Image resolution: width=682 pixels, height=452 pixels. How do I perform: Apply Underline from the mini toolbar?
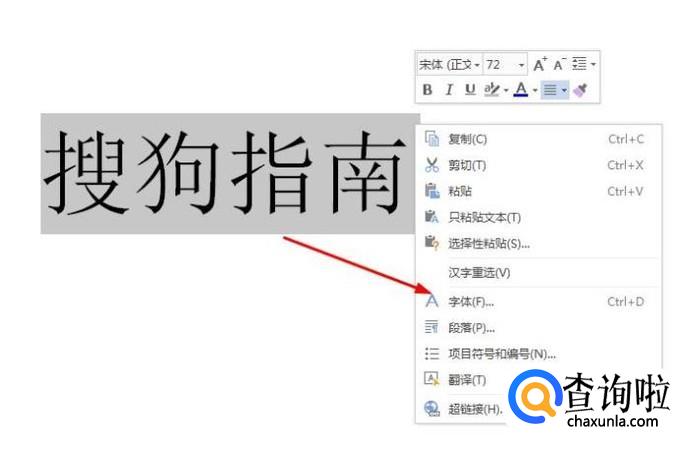click(x=470, y=90)
